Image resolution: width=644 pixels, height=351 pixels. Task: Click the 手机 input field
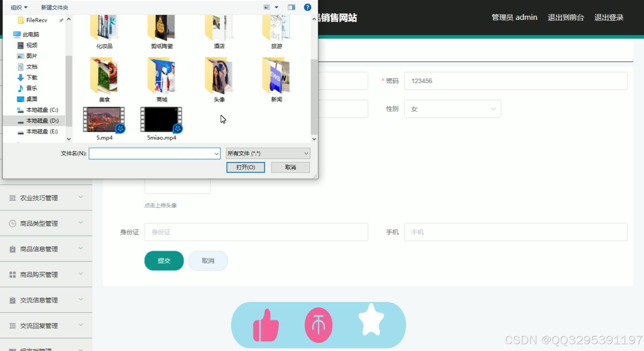click(516, 232)
